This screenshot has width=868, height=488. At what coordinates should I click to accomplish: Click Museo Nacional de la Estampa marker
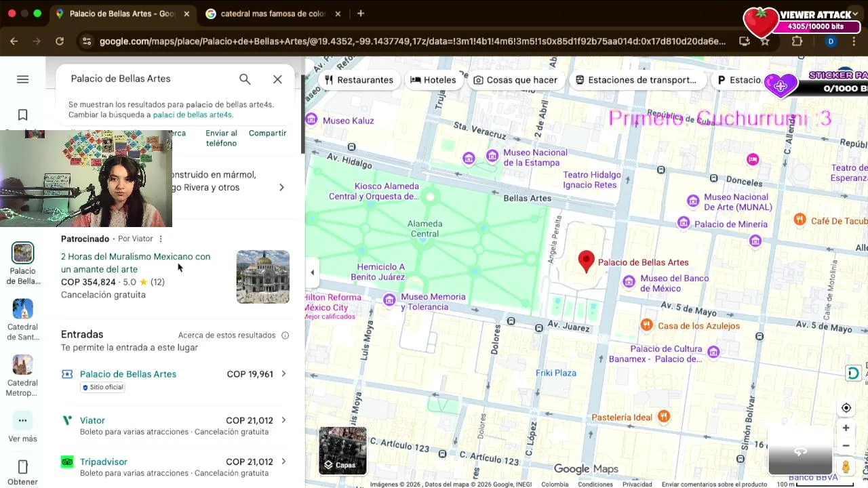click(x=493, y=156)
